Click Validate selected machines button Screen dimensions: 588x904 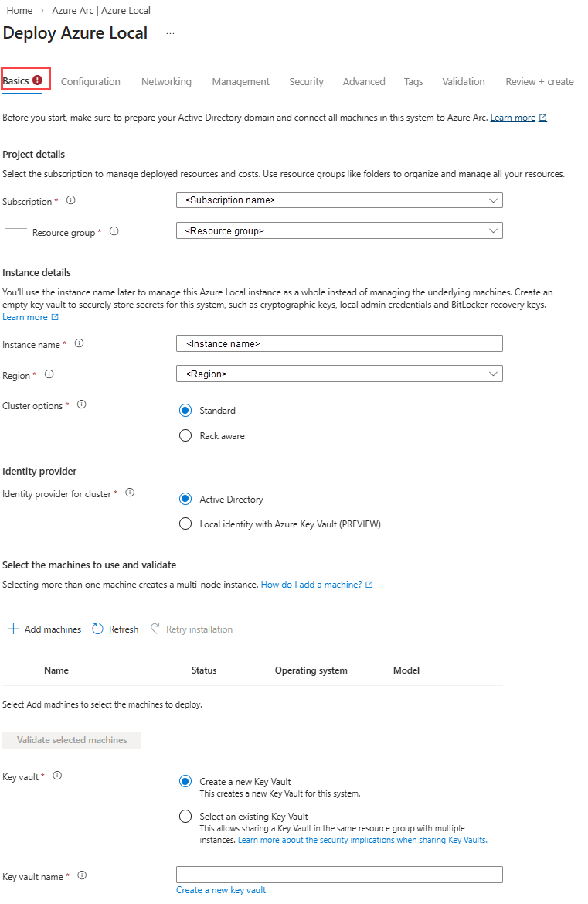tap(72, 740)
